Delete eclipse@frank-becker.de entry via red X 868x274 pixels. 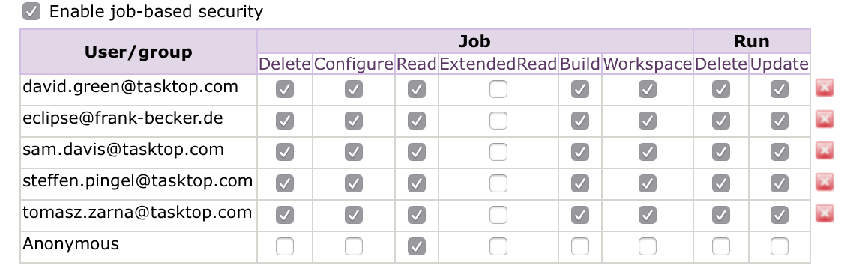825,119
